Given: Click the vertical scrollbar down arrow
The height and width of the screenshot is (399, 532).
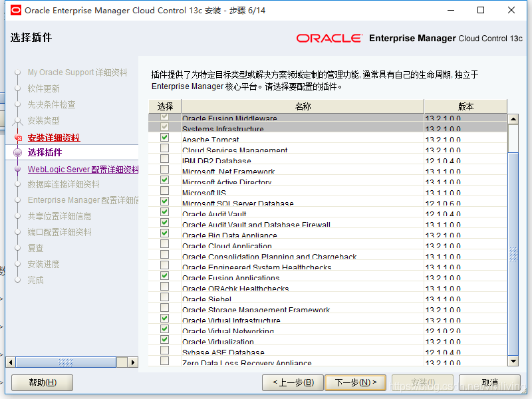Looking at the screenshot, I should click(513, 362).
